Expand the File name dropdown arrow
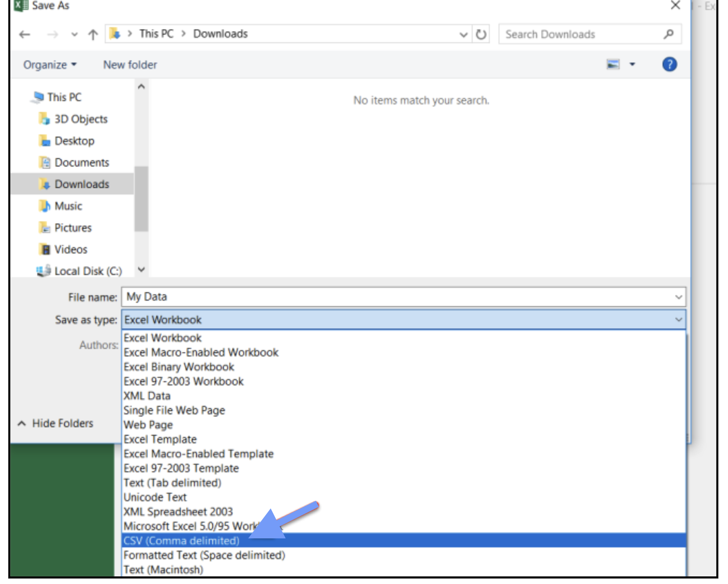 click(x=679, y=297)
